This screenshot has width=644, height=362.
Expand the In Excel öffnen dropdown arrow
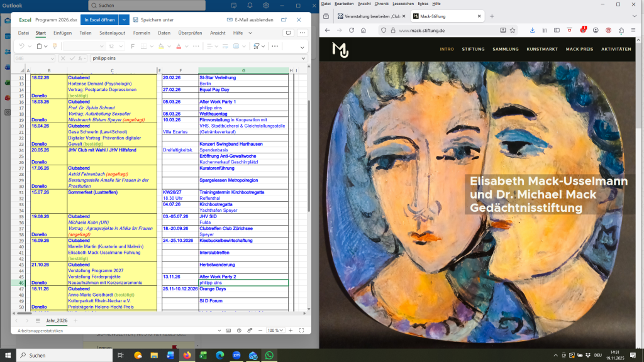pyautogui.click(x=124, y=19)
